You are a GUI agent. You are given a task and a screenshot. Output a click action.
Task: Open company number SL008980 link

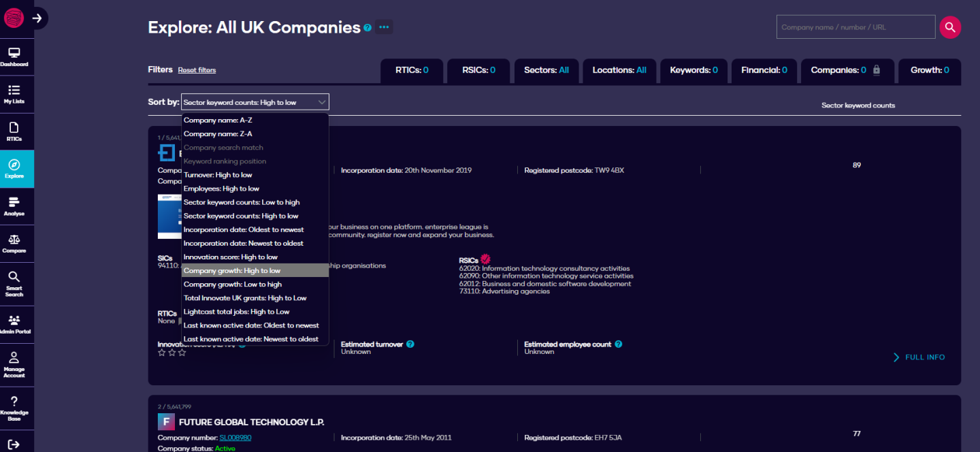(235, 438)
